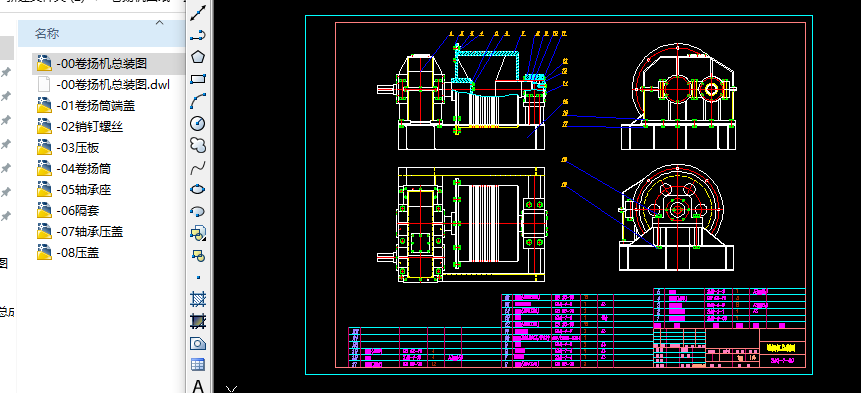Select the Line tool in draw toolbar
The height and width of the screenshot is (393, 861).
point(198,13)
